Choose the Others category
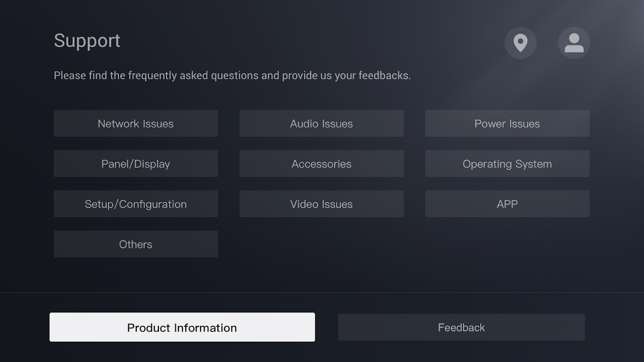644x362 pixels. coord(136,244)
